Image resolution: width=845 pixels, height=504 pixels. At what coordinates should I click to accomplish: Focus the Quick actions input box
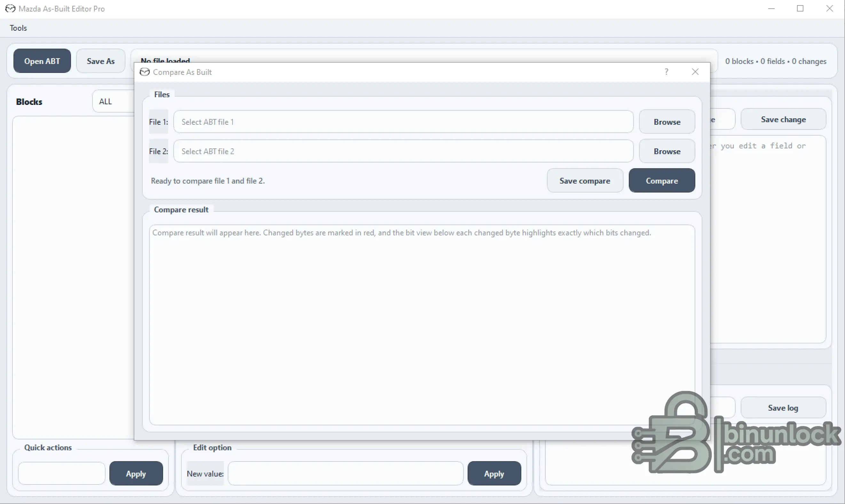point(61,473)
